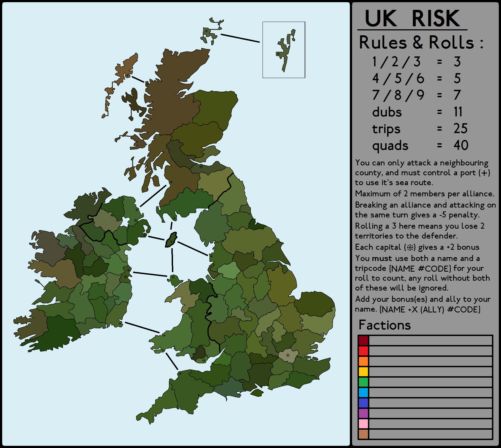The width and height of the screenshot is (501, 448).
Task: Click the name field beside the orange swatch
Action: click(x=431, y=361)
